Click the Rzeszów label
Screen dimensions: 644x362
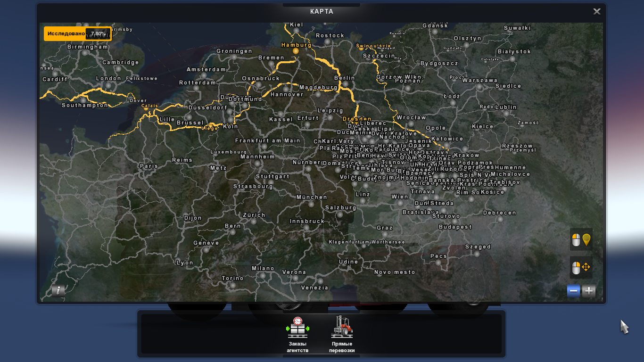click(x=517, y=146)
